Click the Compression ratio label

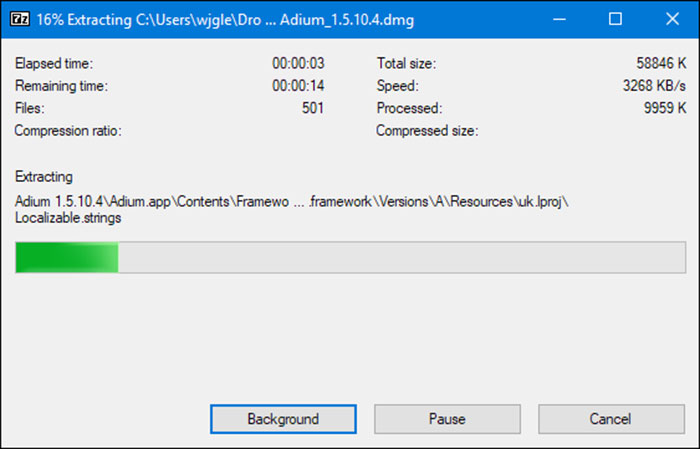pyautogui.click(x=67, y=130)
